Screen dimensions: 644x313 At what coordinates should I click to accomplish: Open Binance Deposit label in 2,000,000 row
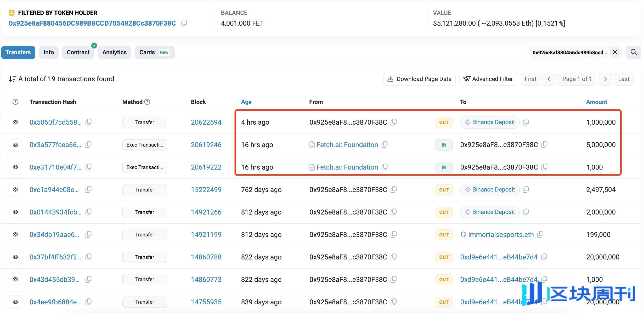coord(493,212)
